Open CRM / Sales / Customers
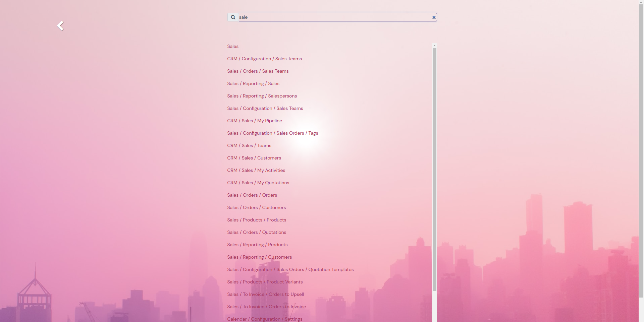Image resolution: width=644 pixels, height=322 pixels. coord(254,158)
